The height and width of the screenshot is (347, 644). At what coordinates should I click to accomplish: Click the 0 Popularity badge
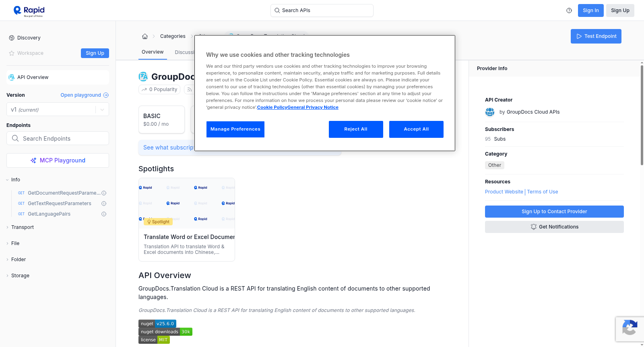point(159,89)
